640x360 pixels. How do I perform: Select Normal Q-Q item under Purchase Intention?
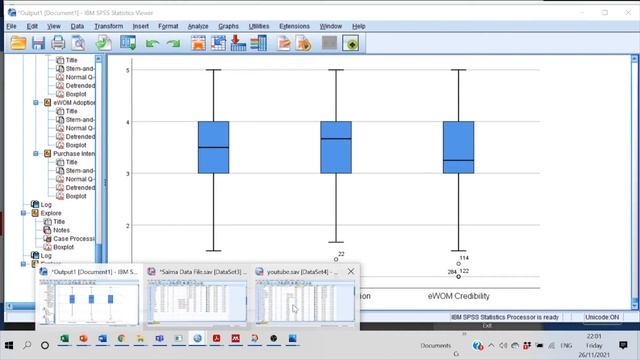click(80, 179)
